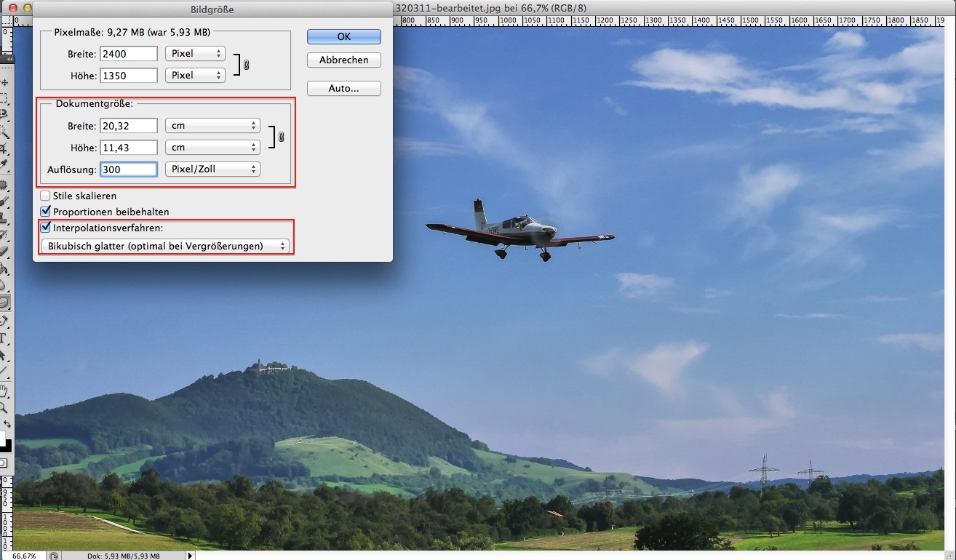Swap foreground and background colors

[7, 424]
